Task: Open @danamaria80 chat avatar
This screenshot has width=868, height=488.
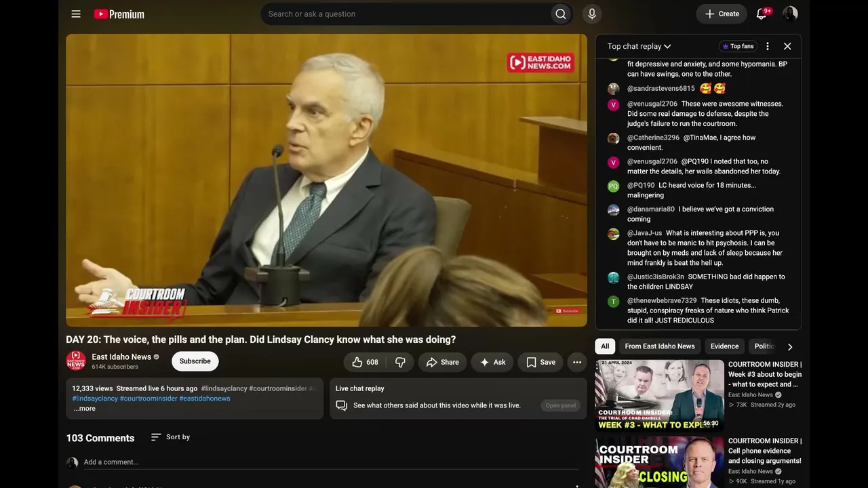Action: (x=614, y=209)
